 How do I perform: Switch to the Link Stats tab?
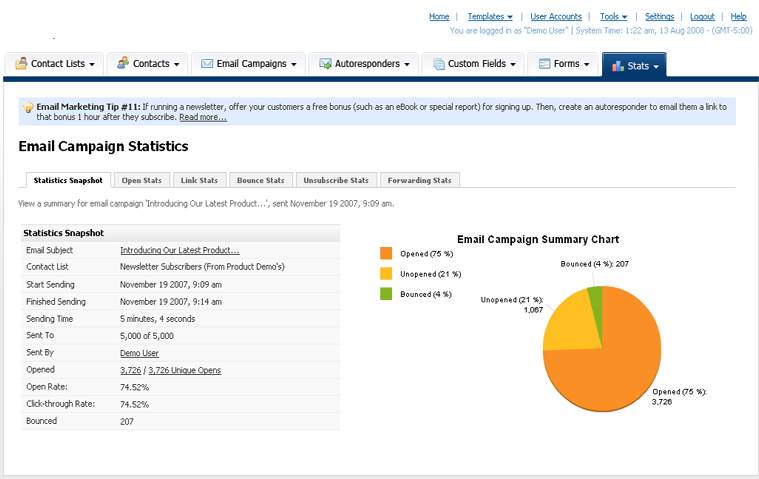(x=199, y=180)
